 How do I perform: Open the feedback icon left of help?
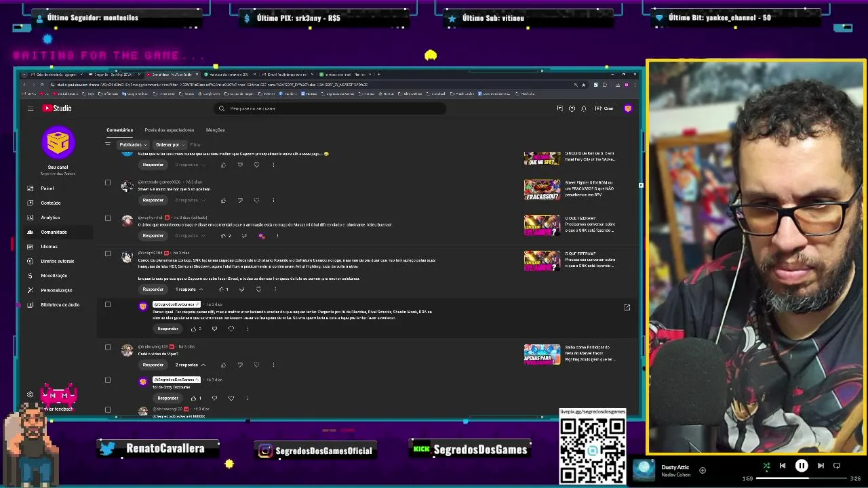click(x=559, y=108)
